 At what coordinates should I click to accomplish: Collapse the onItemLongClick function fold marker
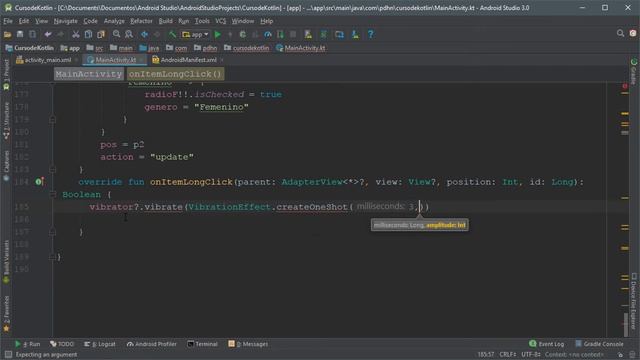[x=53, y=195]
